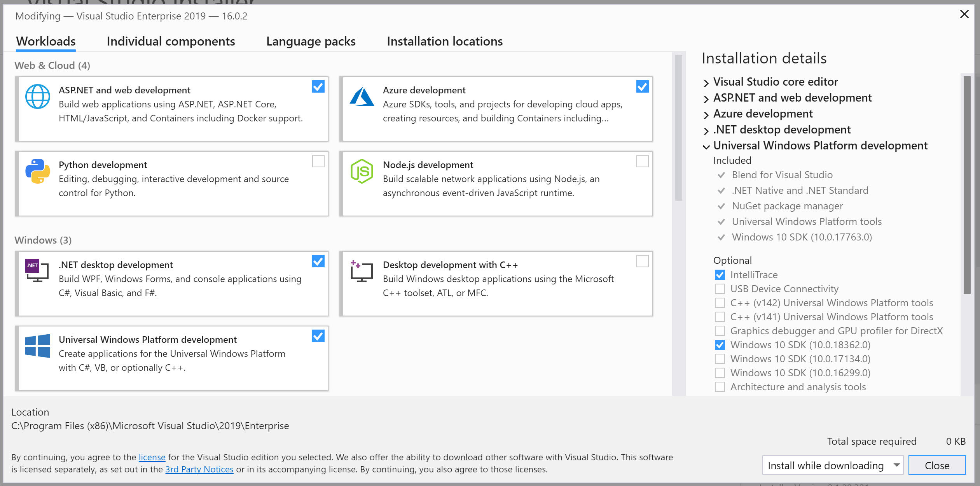Open the Install while downloading dropdown
The image size is (980, 486).
coord(832,465)
